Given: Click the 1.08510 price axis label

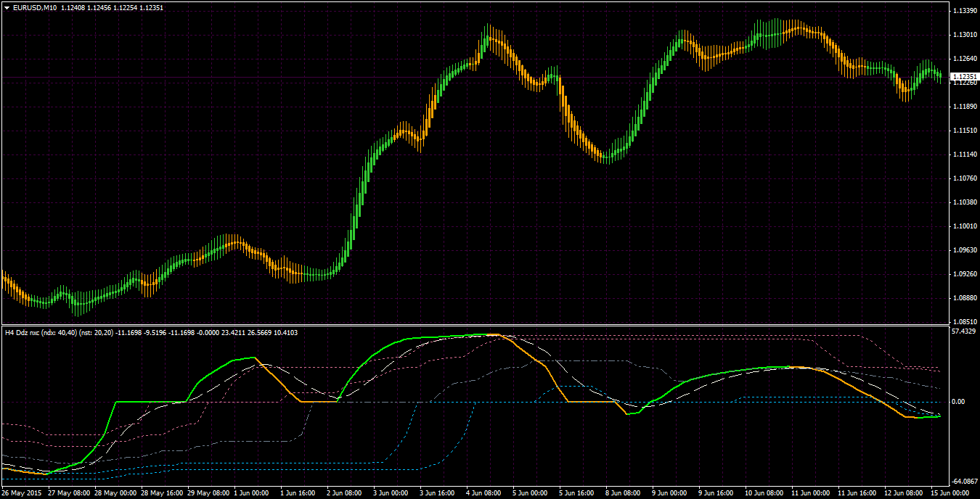Looking at the screenshot, I should tap(964, 322).
